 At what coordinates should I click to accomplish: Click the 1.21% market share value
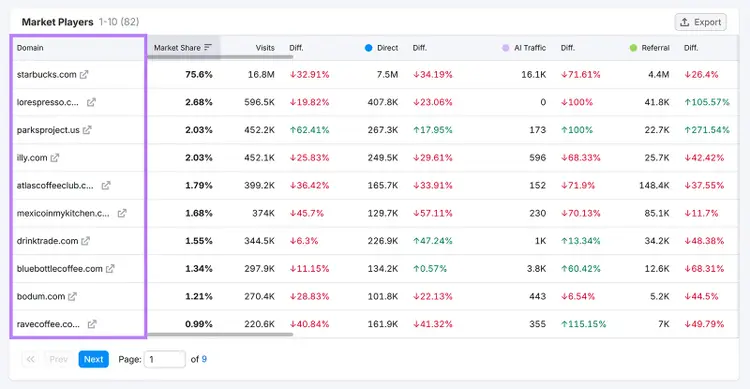click(x=199, y=297)
